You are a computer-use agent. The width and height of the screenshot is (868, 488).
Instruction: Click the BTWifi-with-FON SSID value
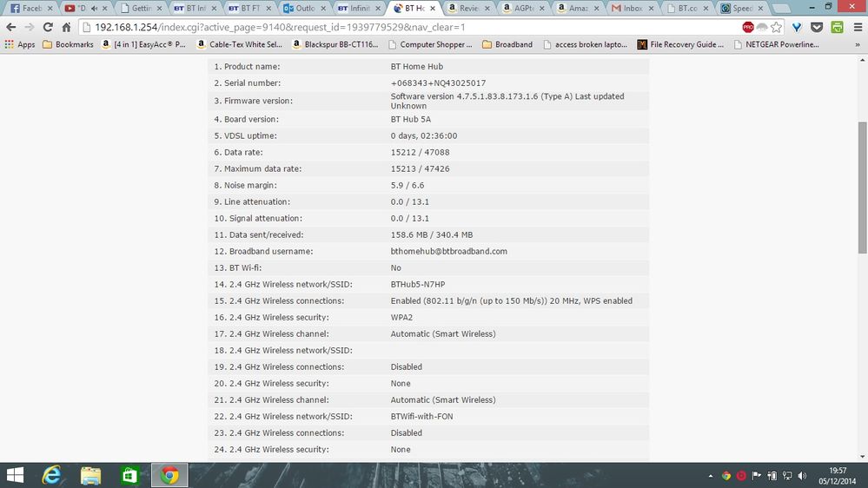coord(421,417)
